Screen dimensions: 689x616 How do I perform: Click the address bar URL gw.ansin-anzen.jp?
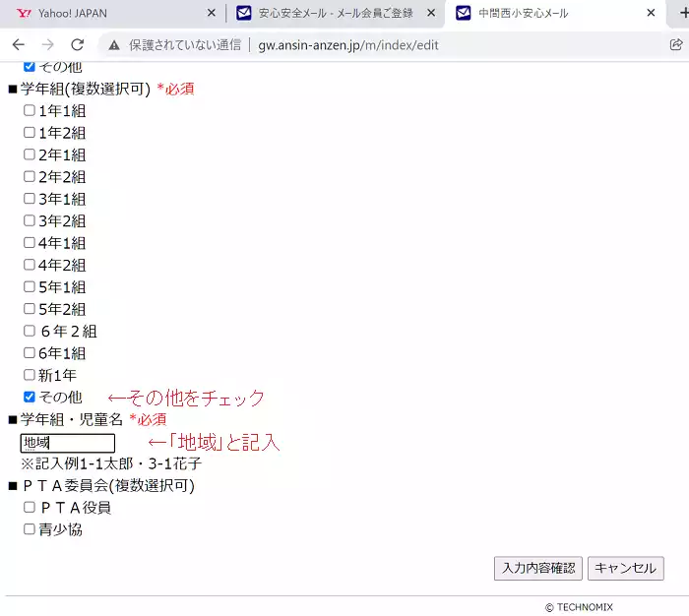[348, 45]
